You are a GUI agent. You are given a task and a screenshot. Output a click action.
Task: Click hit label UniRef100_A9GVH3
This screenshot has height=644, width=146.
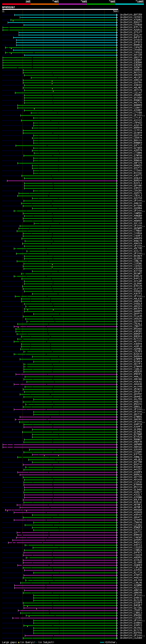coord(131,75)
